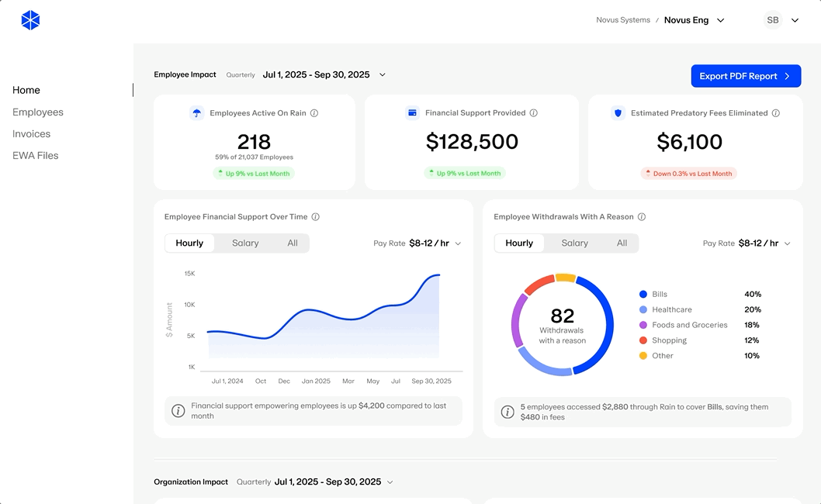821x504 pixels.
Task: Click the blue Bills legend color dot
Action: pos(643,294)
